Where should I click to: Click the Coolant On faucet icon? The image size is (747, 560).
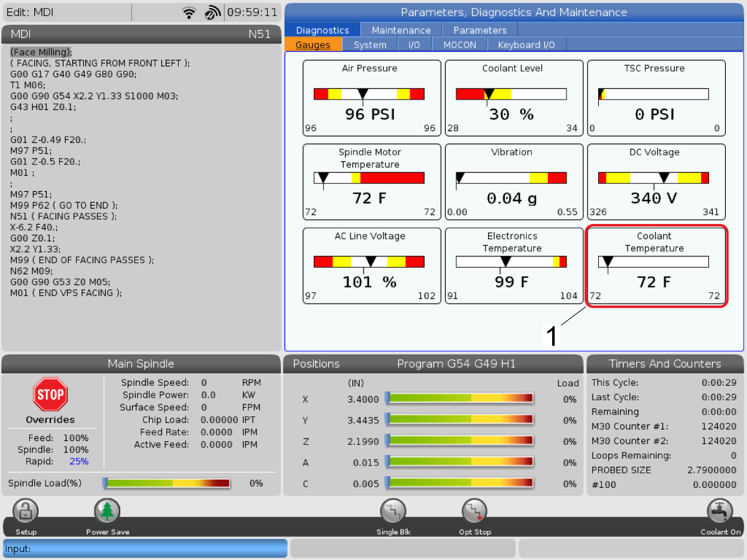(719, 511)
